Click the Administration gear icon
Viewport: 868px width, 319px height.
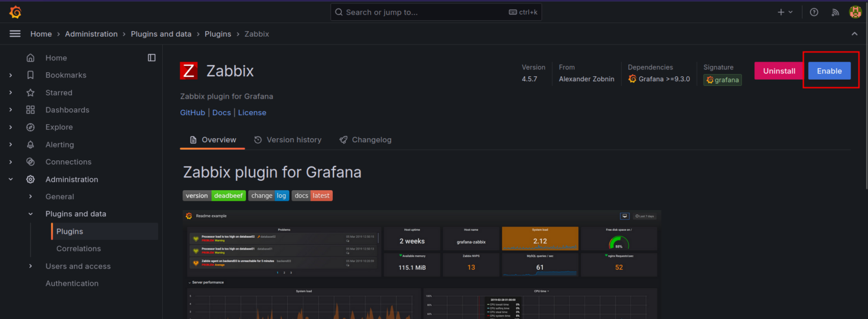pos(31,180)
